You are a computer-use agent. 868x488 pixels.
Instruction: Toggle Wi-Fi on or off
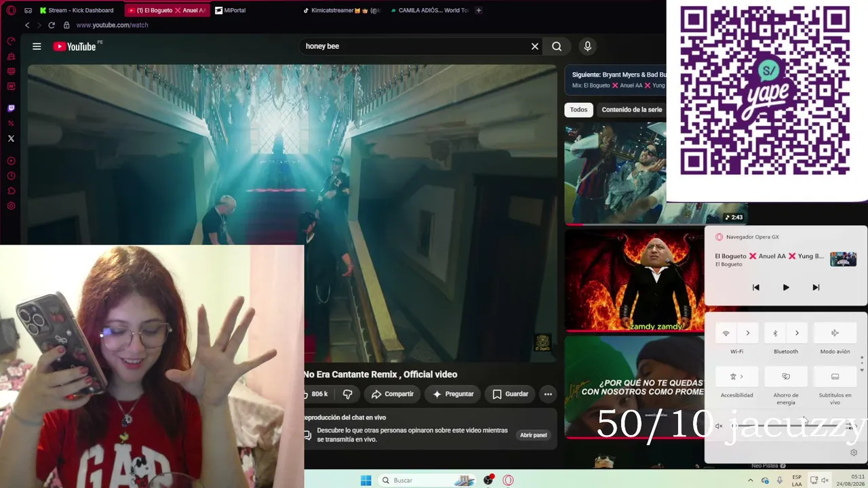(x=726, y=333)
